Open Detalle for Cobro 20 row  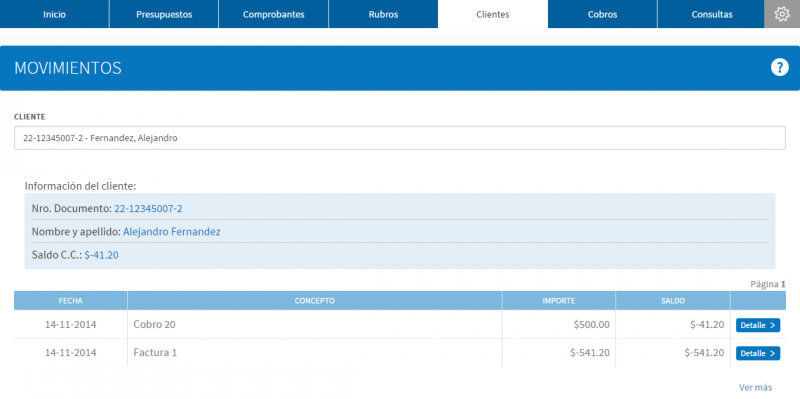pyautogui.click(x=758, y=325)
